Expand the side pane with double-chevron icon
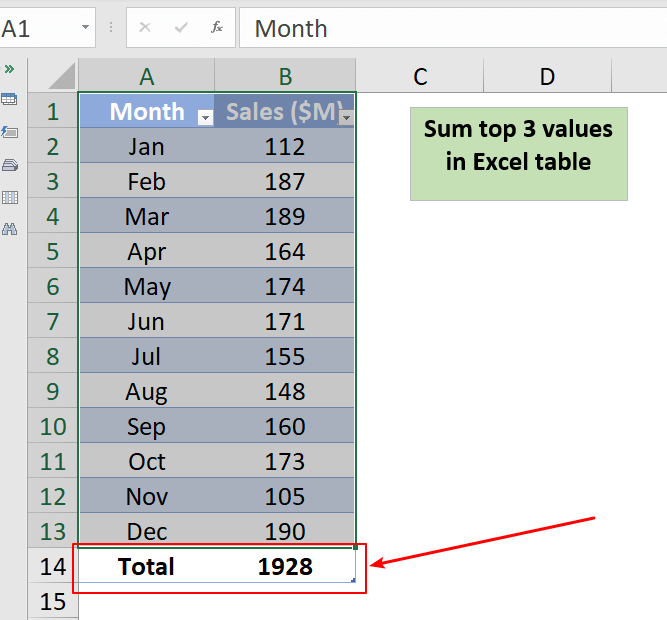 pos(9,69)
